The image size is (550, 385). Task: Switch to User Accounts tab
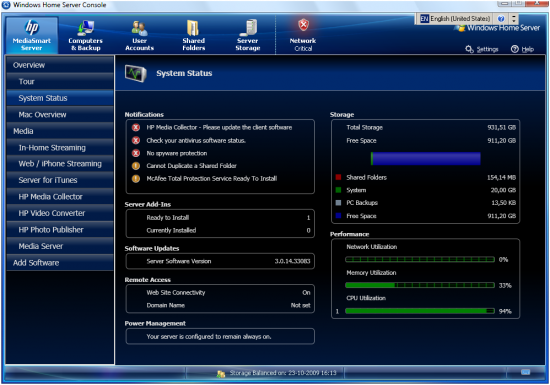[x=139, y=35]
